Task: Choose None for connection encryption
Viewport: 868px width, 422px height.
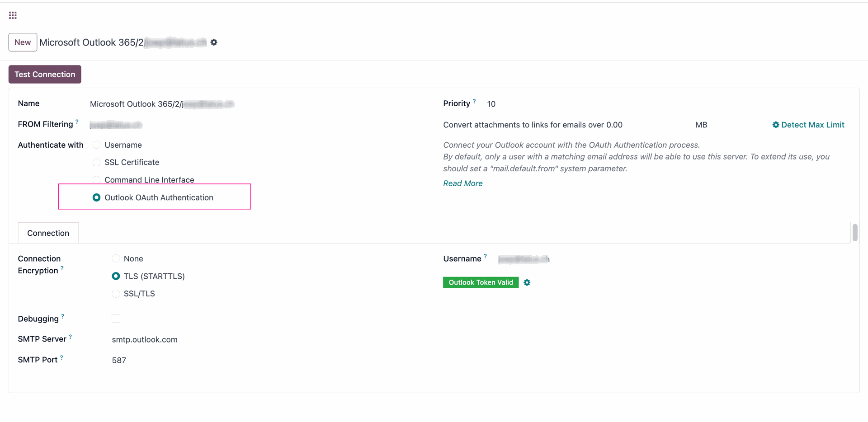Action: pyautogui.click(x=116, y=258)
